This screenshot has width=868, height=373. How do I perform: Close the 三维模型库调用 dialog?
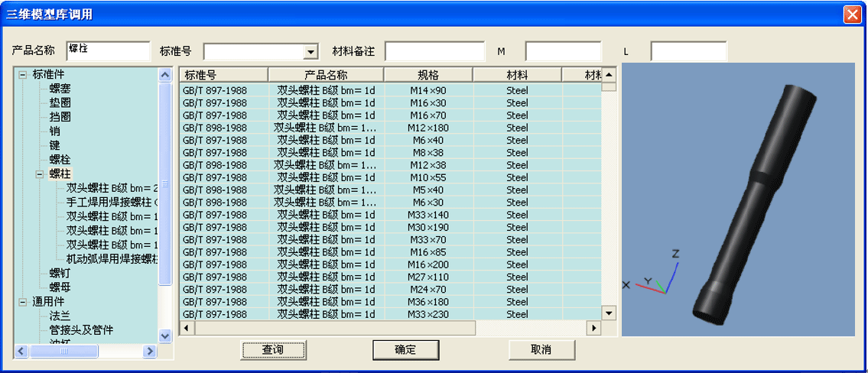pos(851,15)
